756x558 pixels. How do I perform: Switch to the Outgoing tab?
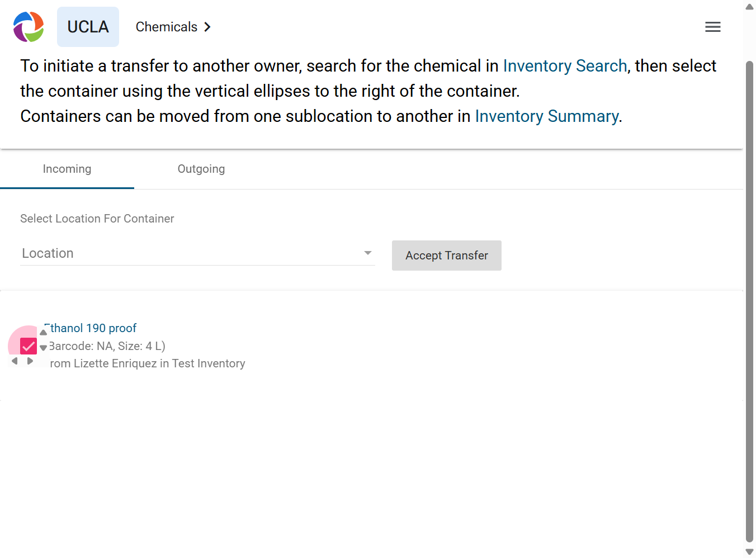coord(201,169)
